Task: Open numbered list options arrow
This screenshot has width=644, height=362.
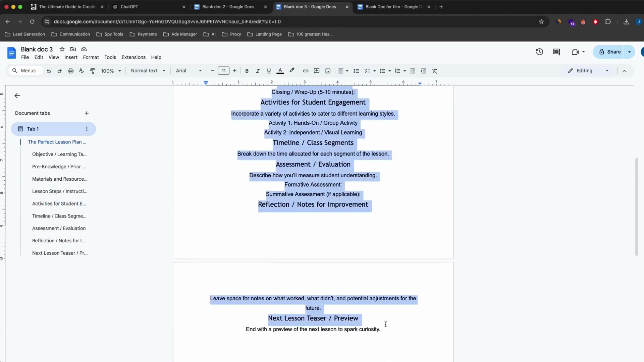Action: (x=405, y=71)
